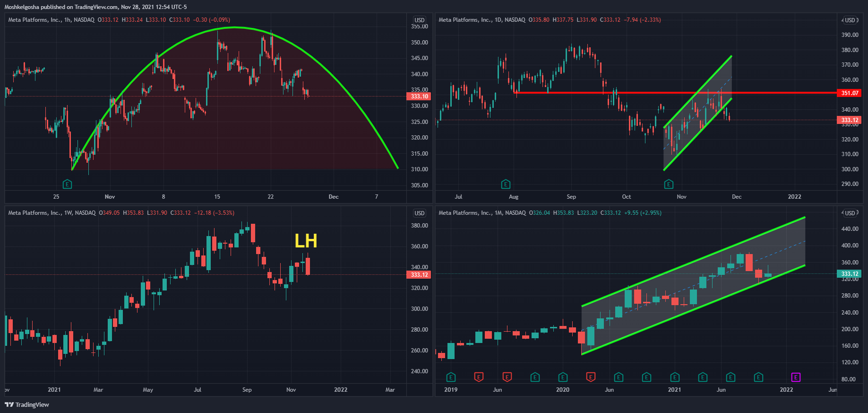Click 305.00 on the 1h price axis
This screenshot has height=413, width=868.
coord(419,185)
